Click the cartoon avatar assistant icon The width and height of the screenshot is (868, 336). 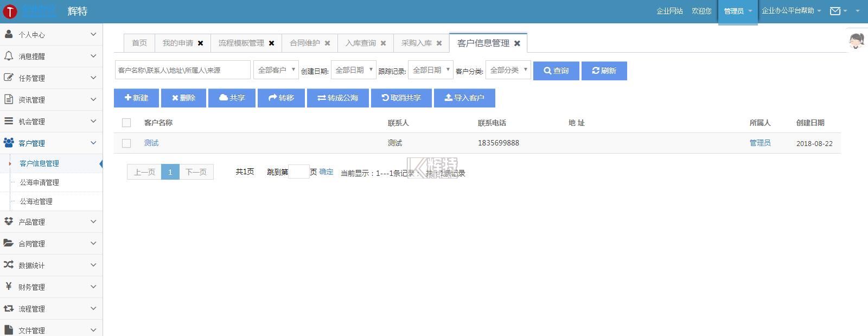point(857,40)
